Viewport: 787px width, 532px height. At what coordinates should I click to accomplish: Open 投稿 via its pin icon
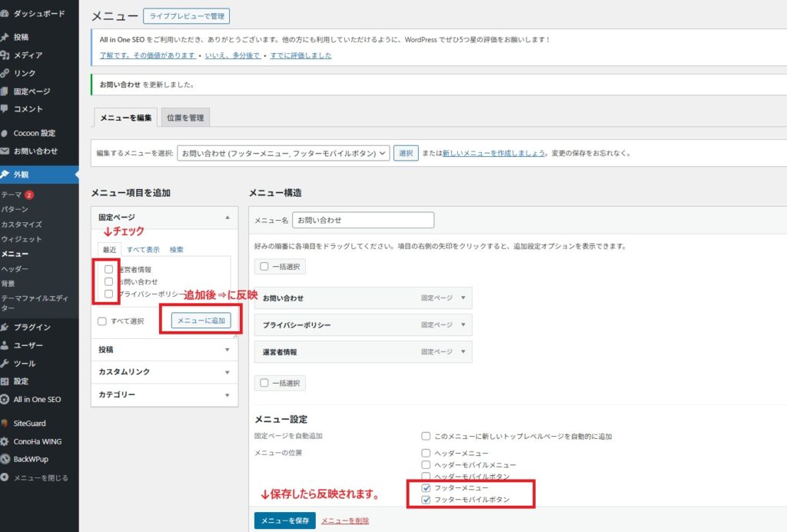[5, 37]
